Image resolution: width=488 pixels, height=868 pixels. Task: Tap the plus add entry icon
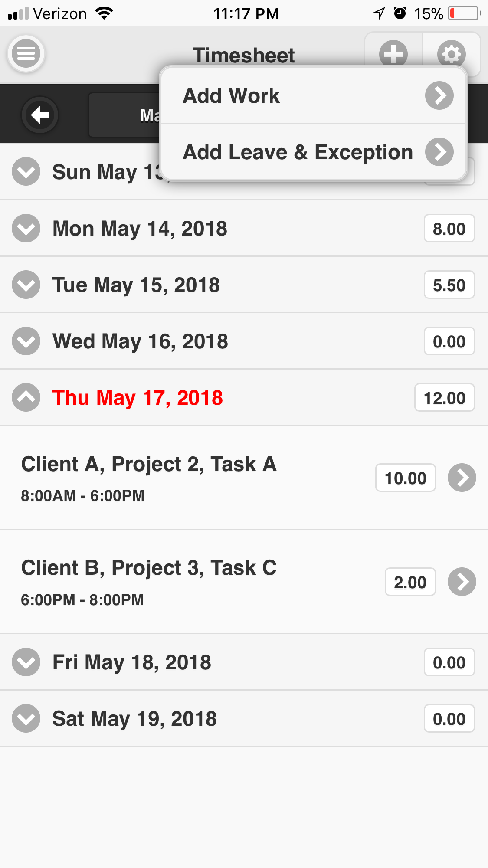(393, 54)
